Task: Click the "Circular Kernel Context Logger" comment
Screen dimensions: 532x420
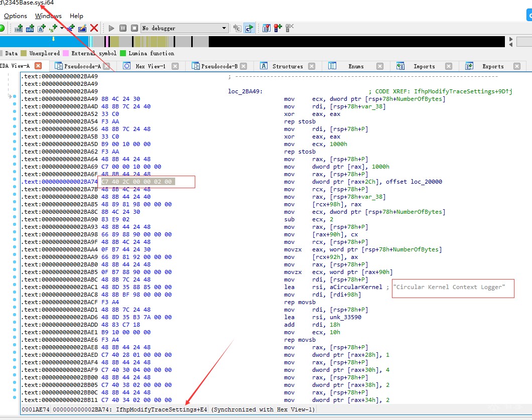Action: (x=449, y=287)
